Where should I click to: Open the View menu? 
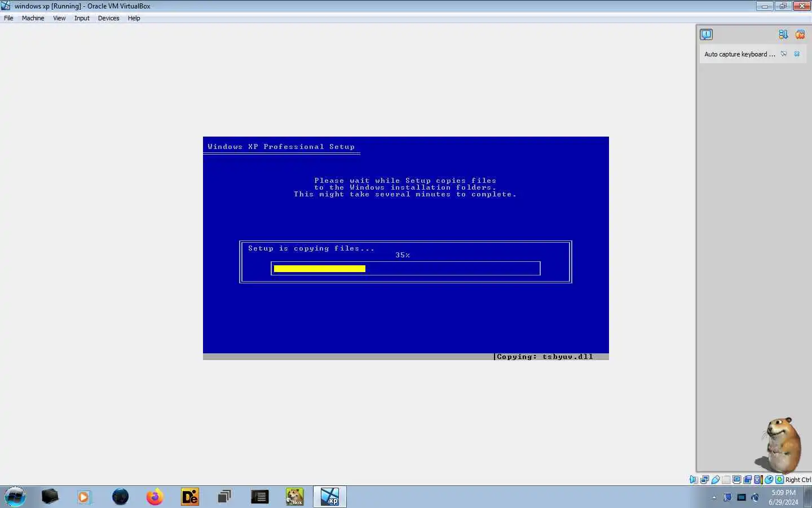pos(59,18)
